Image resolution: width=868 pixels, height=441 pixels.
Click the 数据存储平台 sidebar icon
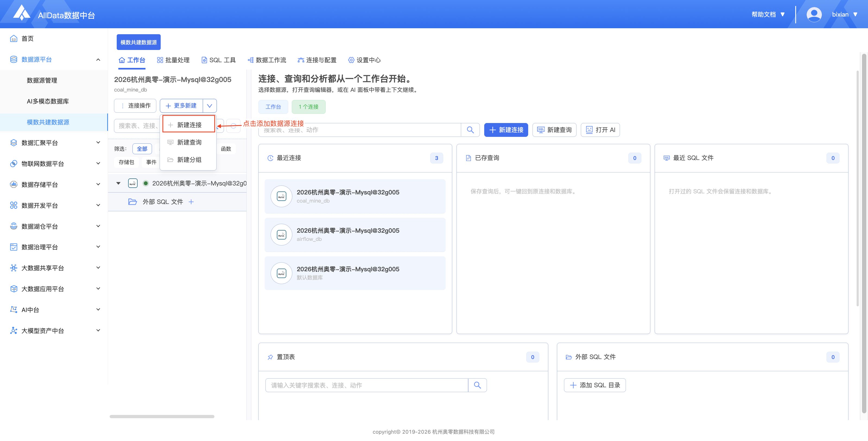[x=14, y=184]
